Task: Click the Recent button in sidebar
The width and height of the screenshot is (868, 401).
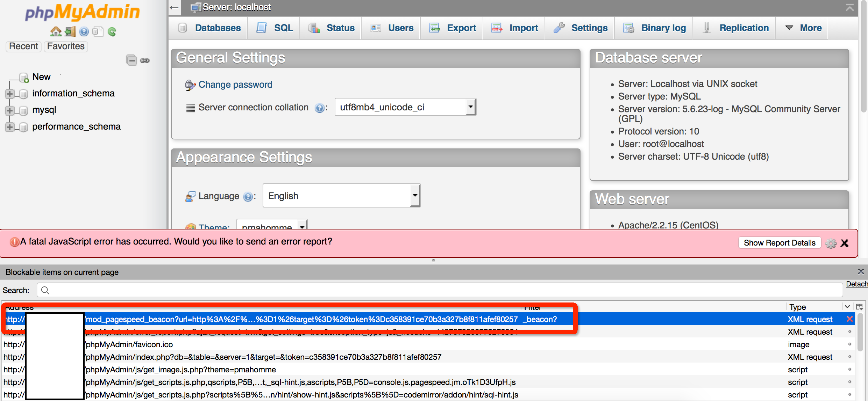Action: (23, 46)
